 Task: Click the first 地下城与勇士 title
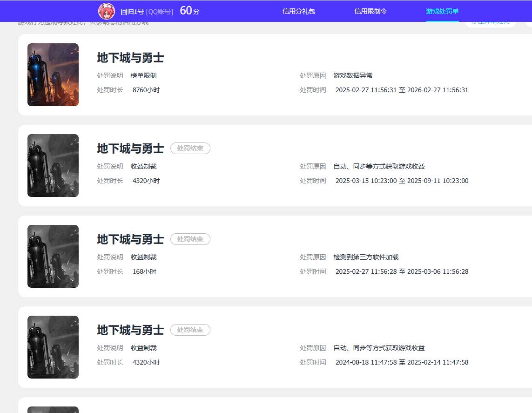click(x=130, y=57)
